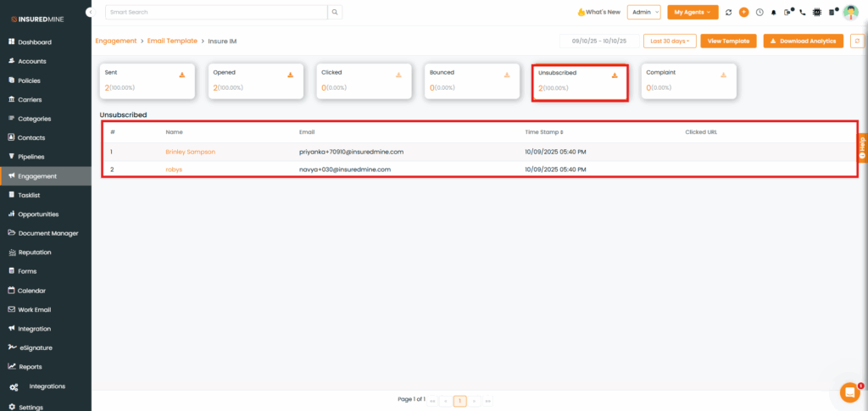Viewport: 868px width, 411px height.
Task: Click the orange plus quick-add icon
Action: tap(743, 13)
